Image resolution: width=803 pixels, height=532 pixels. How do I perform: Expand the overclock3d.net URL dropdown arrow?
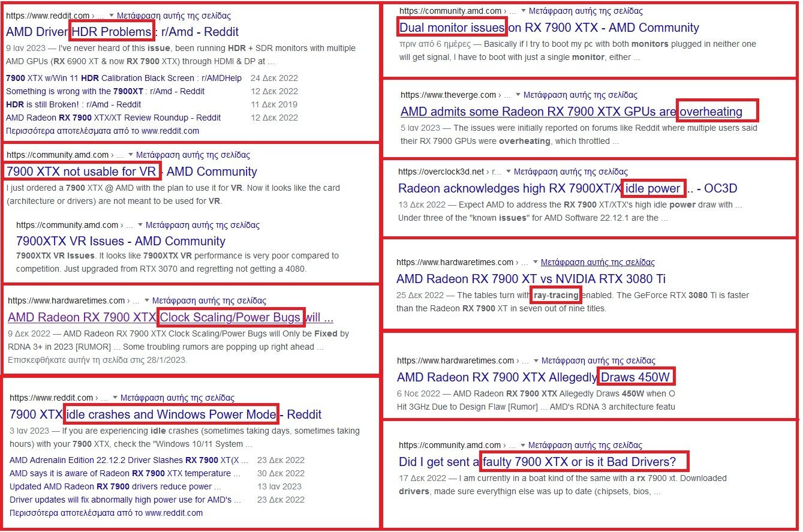[x=509, y=172]
